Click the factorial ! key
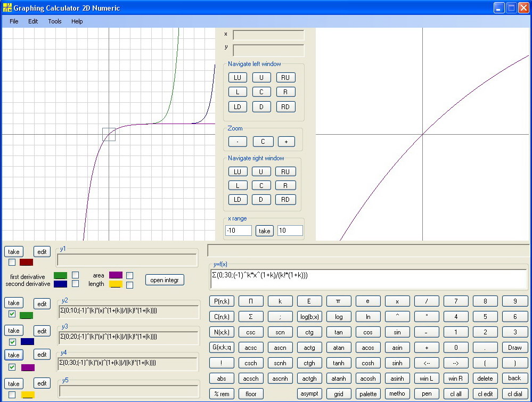The image size is (532, 402). pos(222,363)
